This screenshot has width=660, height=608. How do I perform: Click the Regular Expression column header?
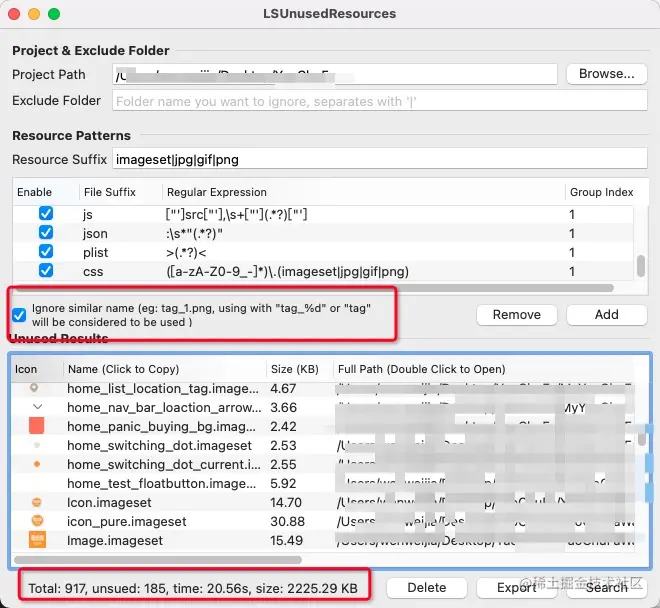point(217,192)
